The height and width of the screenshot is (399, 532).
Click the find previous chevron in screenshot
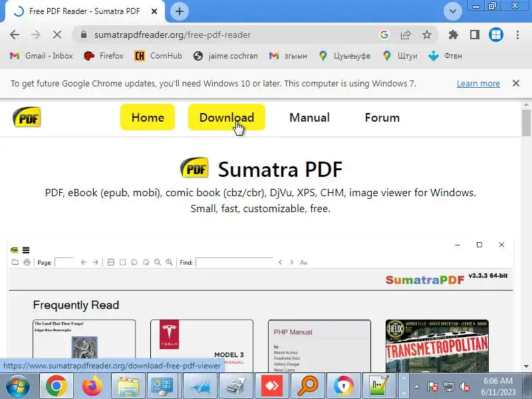point(280,262)
